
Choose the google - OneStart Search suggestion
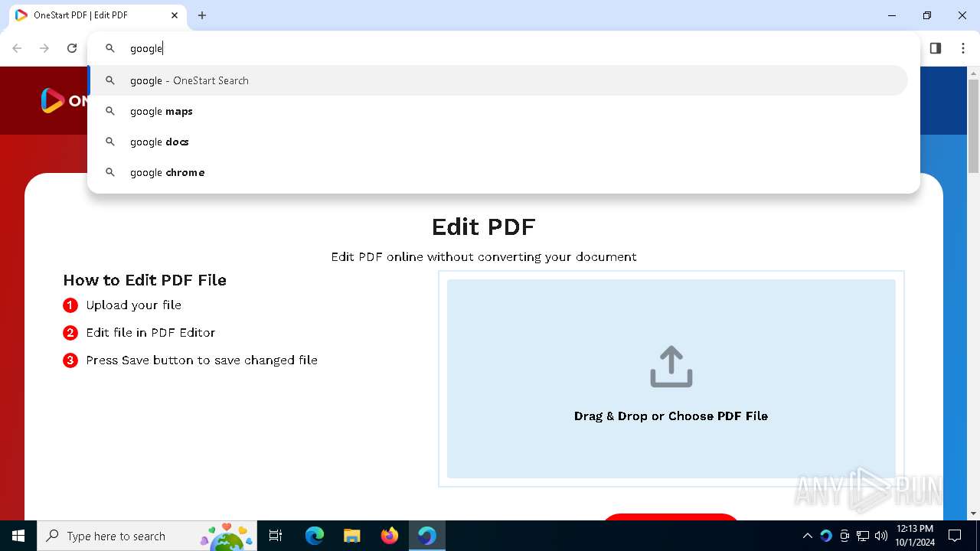tap(498, 80)
